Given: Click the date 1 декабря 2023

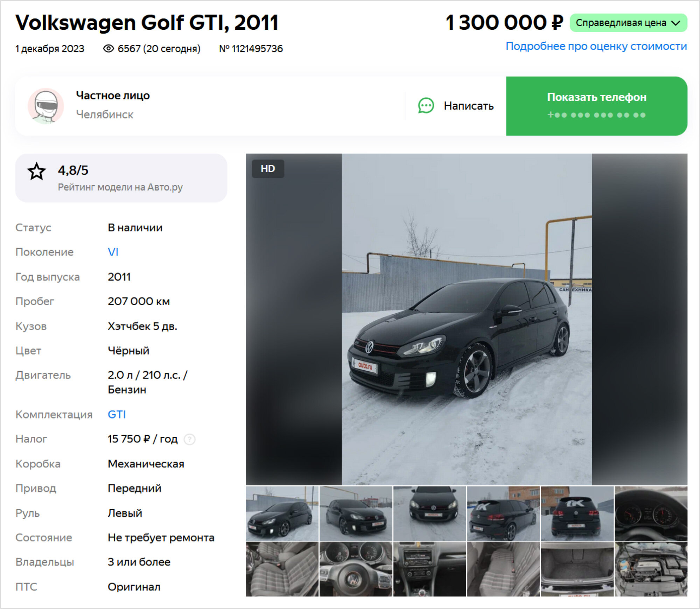Looking at the screenshot, I should [x=50, y=49].
